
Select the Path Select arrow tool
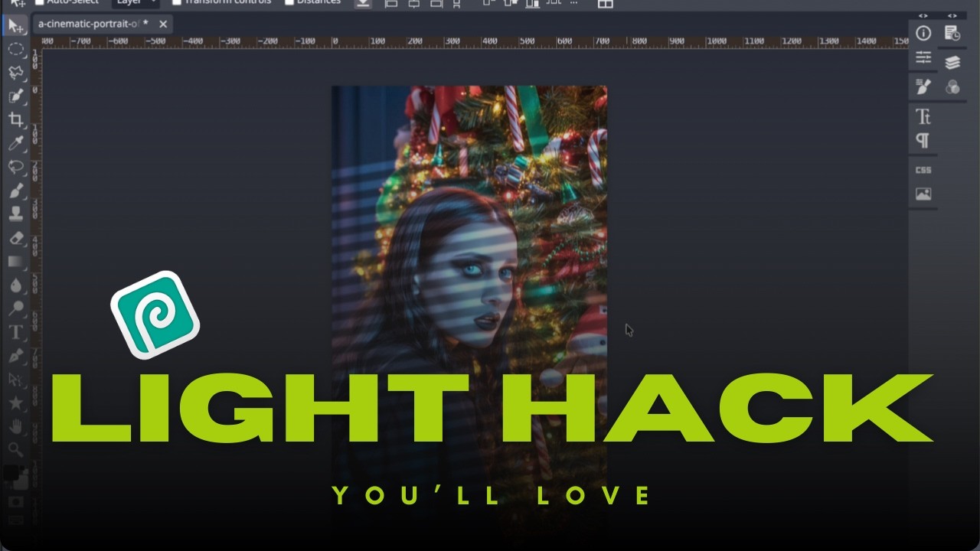(x=15, y=380)
